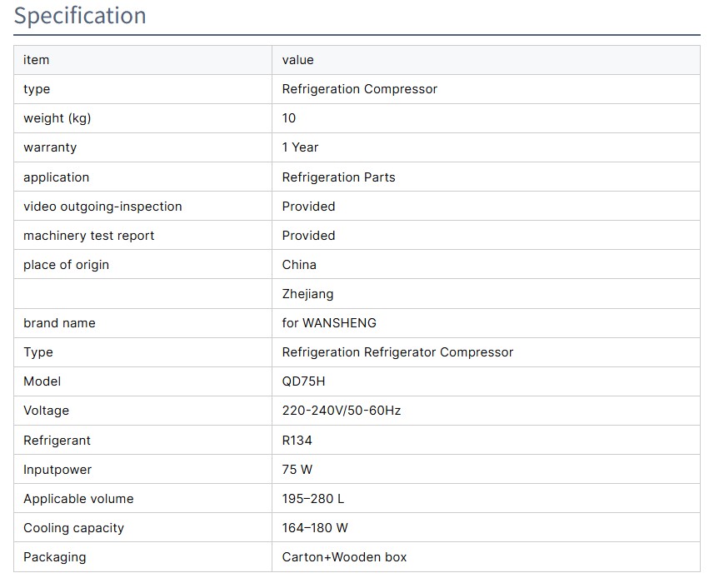This screenshot has height=588, width=714.
Task: Click the 'Cooling capacity' row label
Action: (x=73, y=528)
